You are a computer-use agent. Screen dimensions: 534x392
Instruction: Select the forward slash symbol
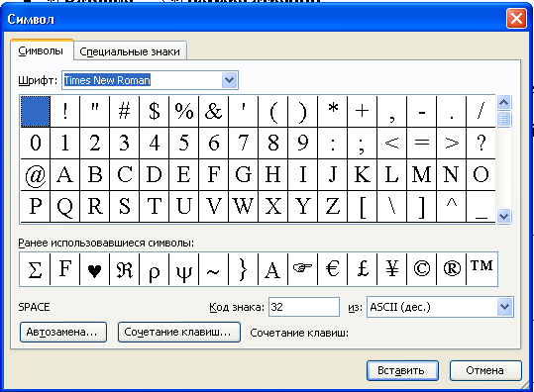coord(481,111)
